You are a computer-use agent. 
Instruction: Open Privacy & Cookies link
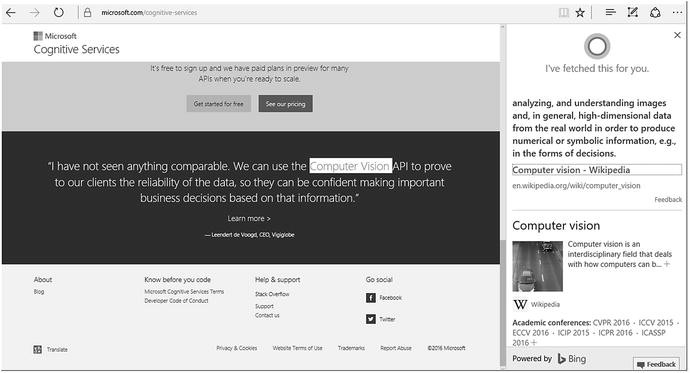tap(237, 348)
